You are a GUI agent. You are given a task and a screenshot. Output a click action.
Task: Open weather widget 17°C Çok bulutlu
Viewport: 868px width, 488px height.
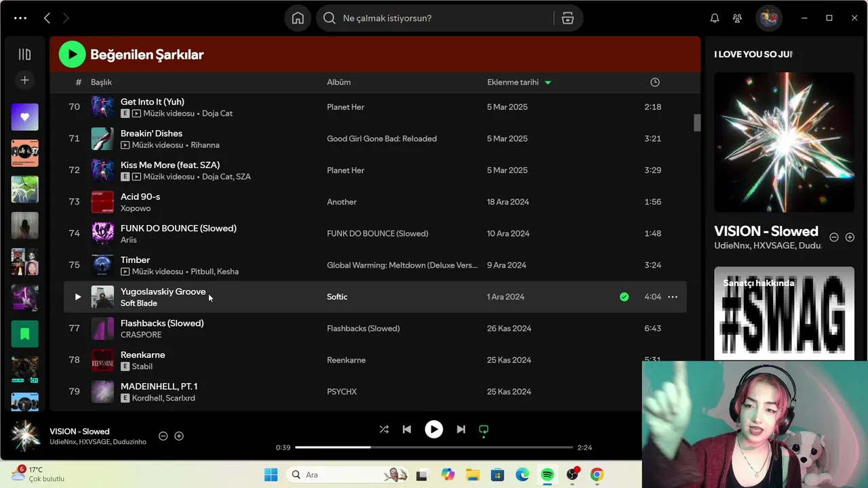pyautogui.click(x=38, y=474)
